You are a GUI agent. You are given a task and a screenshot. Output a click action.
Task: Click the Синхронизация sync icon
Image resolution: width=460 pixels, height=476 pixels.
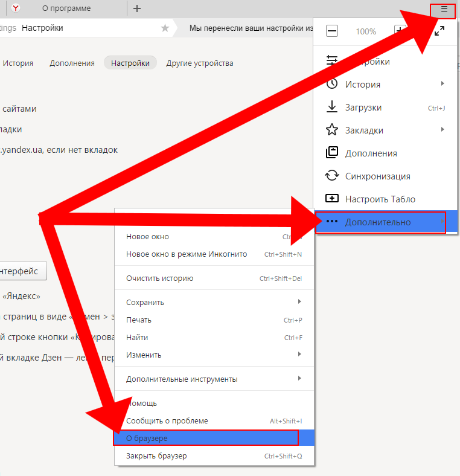click(x=331, y=176)
